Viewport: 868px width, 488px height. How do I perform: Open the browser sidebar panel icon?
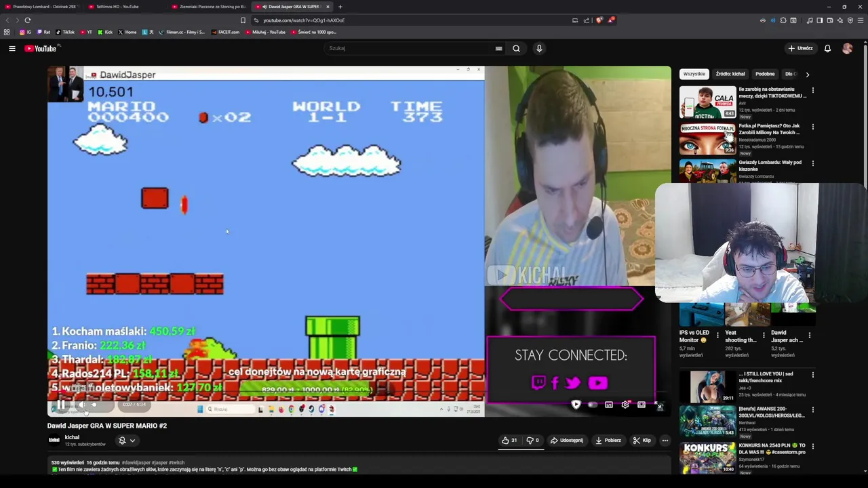pyautogui.click(x=820, y=20)
